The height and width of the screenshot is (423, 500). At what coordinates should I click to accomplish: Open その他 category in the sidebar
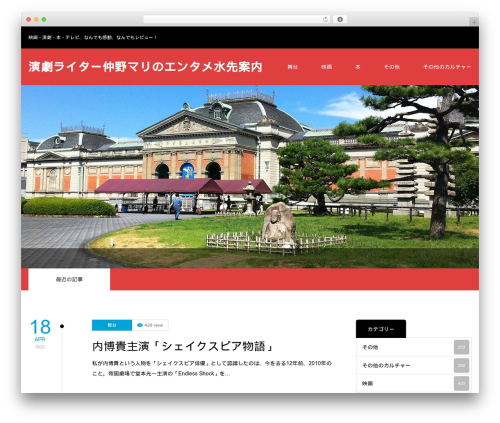click(414, 347)
